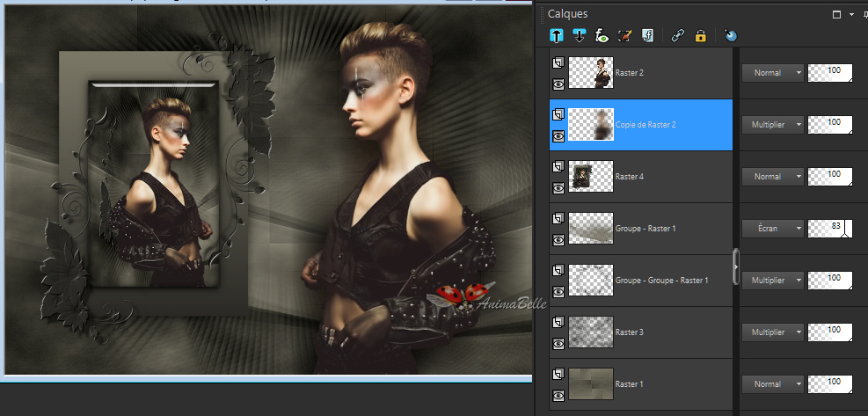Click the layer type icon of Raster 3

(x=558, y=322)
